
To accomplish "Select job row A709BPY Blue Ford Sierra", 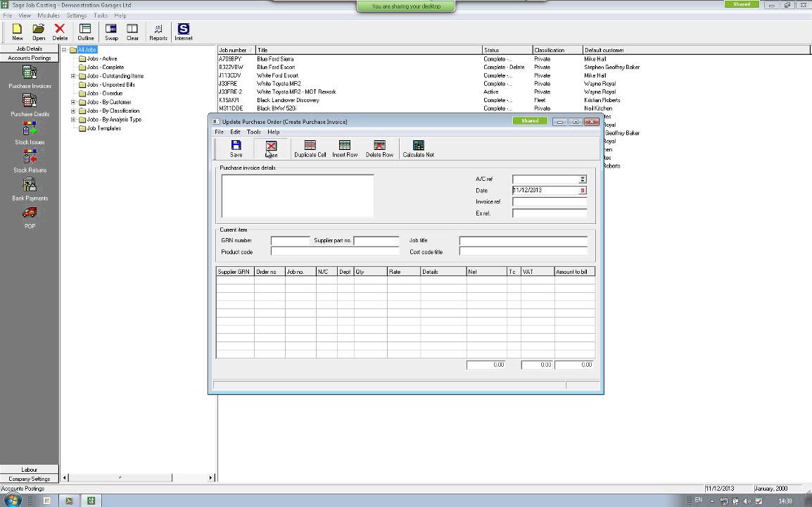I will click(x=514, y=59).
